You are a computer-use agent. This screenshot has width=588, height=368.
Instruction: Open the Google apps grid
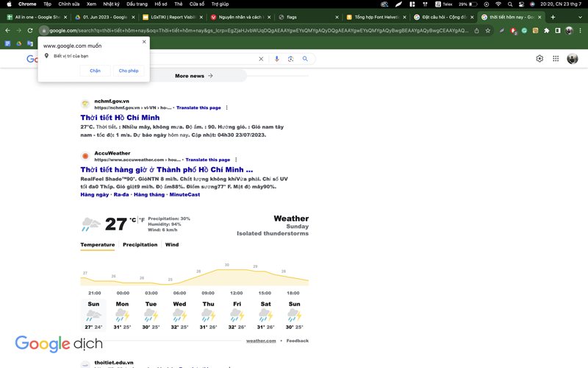pyautogui.click(x=556, y=59)
